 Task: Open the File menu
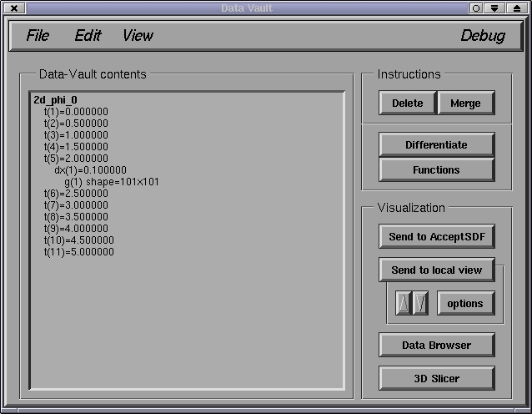coord(38,35)
